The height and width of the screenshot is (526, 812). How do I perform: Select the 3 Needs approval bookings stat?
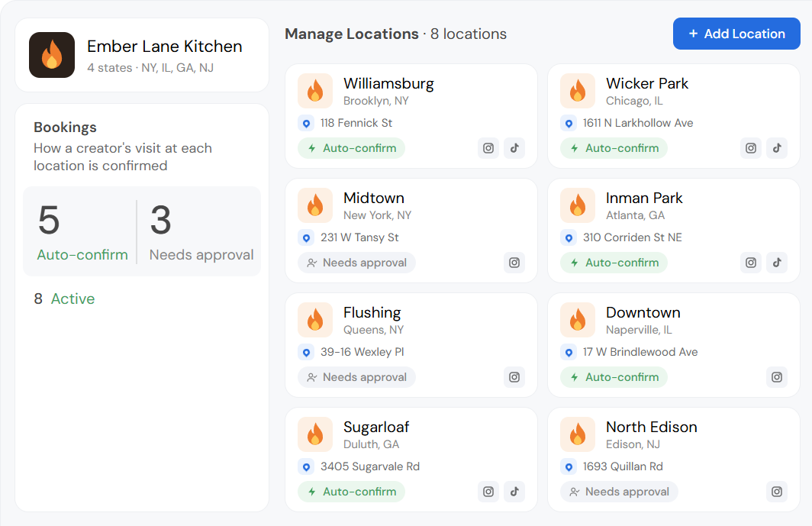point(201,231)
